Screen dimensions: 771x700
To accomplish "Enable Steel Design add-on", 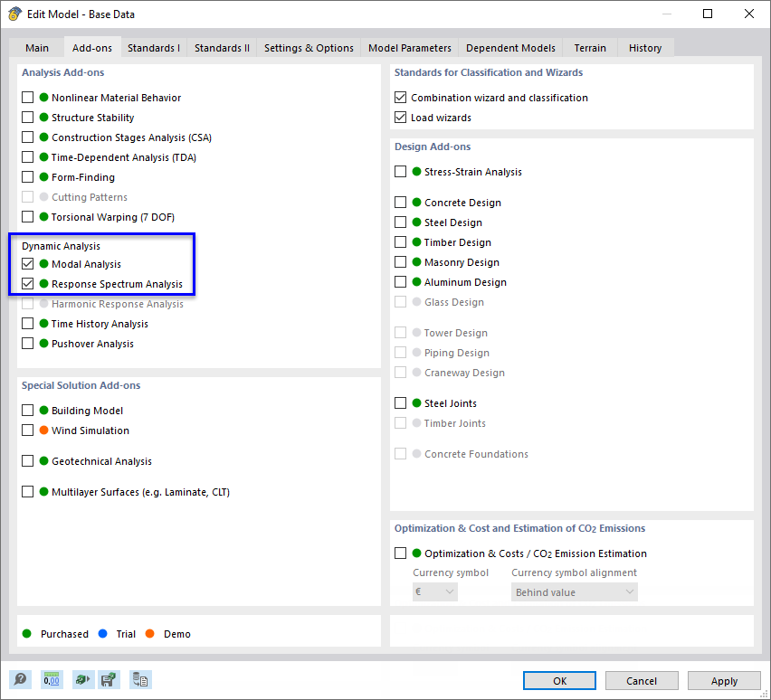I will click(400, 222).
